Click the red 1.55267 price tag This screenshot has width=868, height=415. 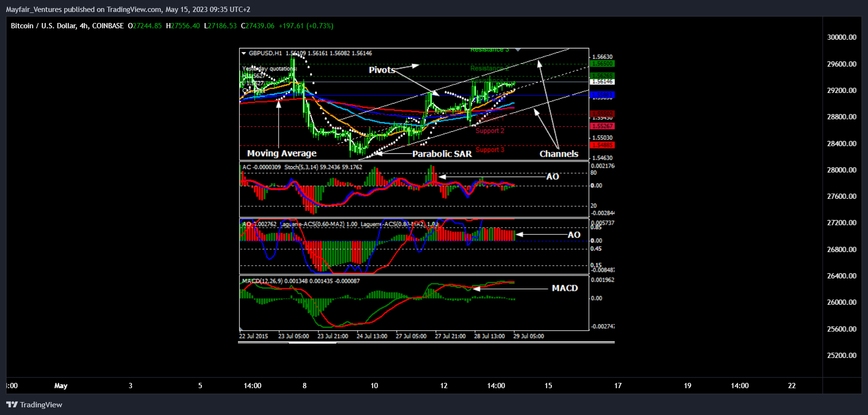pos(603,126)
